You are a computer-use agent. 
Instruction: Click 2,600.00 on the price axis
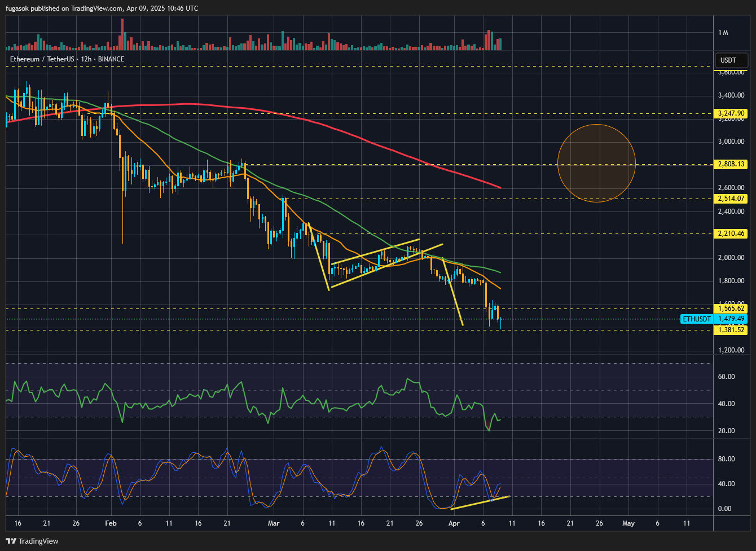click(x=731, y=188)
